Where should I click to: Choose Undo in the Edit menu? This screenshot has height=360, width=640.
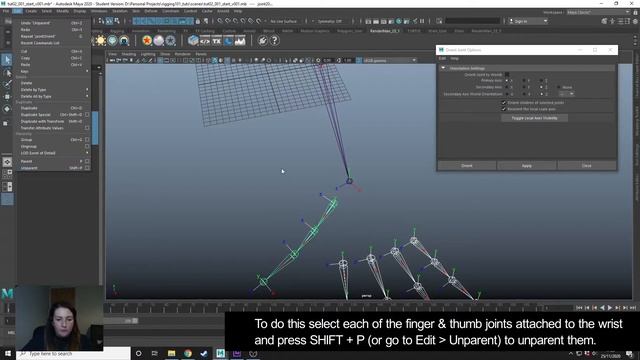click(x=35, y=23)
